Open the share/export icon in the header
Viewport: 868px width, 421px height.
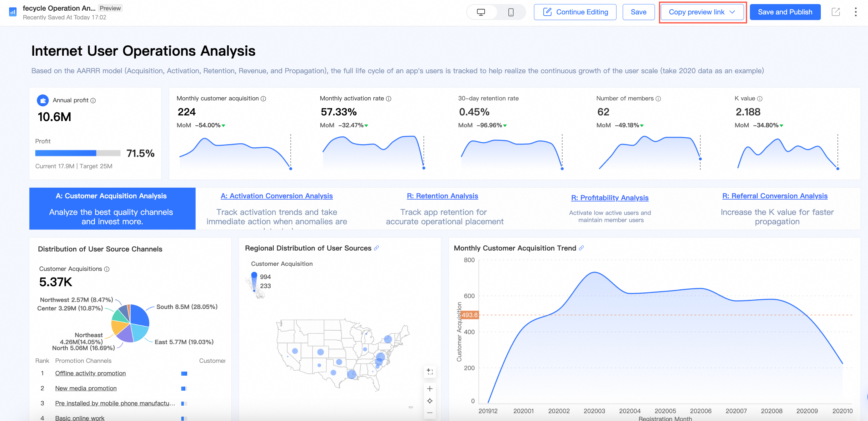(836, 12)
